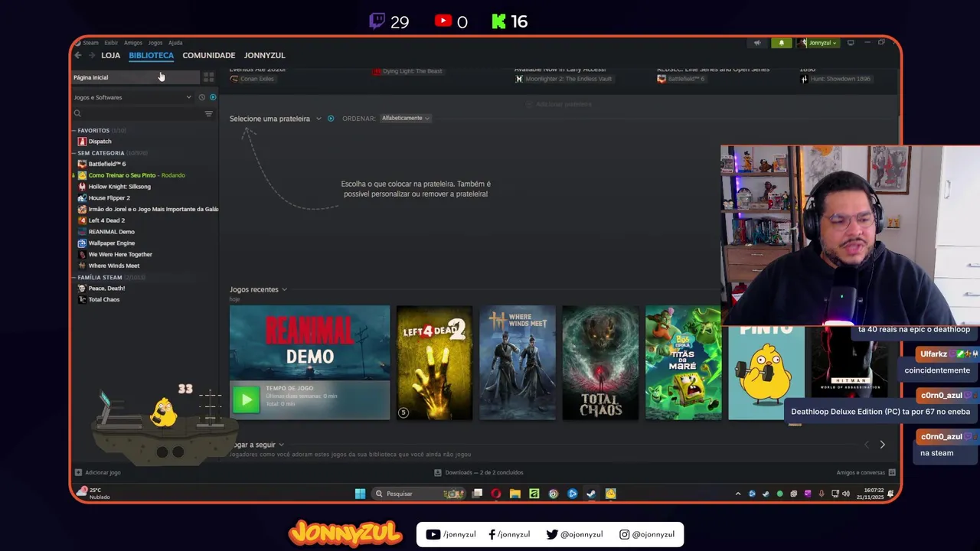Viewport: 980px width, 551px height.
Task: Click Adicionar prateleira button
Action: pyautogui.click(x=560, y=104)
